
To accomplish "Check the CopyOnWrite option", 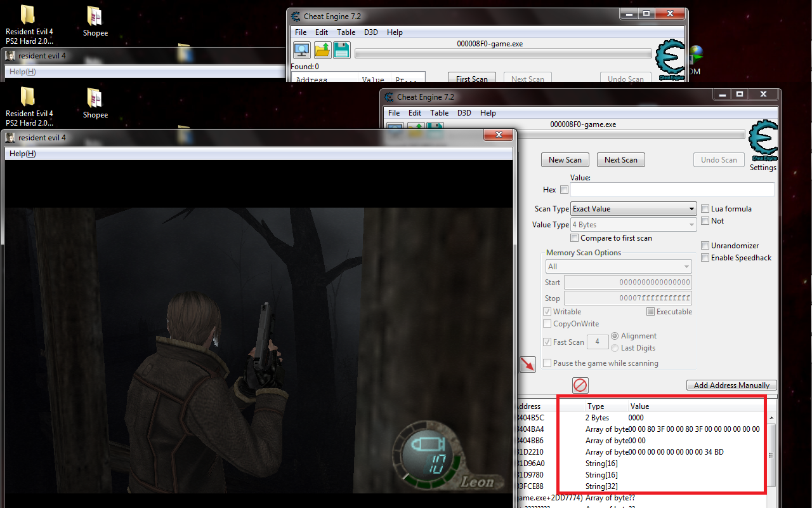I will point(547,324).
